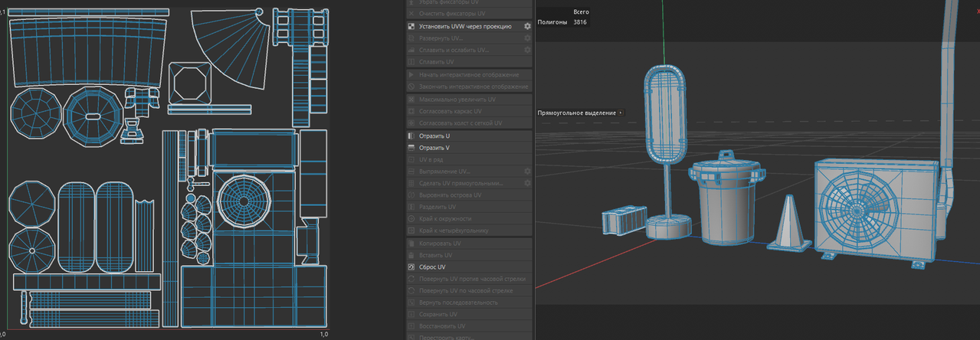Choose Отразить U command
Viewport: 980px width, 340px height.
[x=469, y=136]
